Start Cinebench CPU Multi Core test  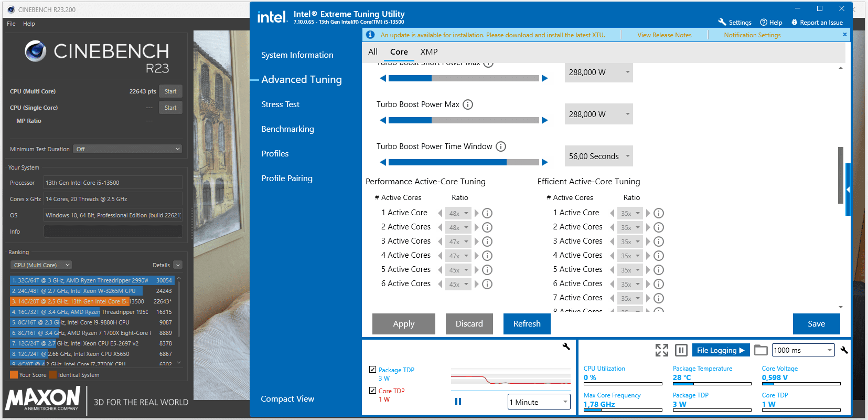pos(170,91)
